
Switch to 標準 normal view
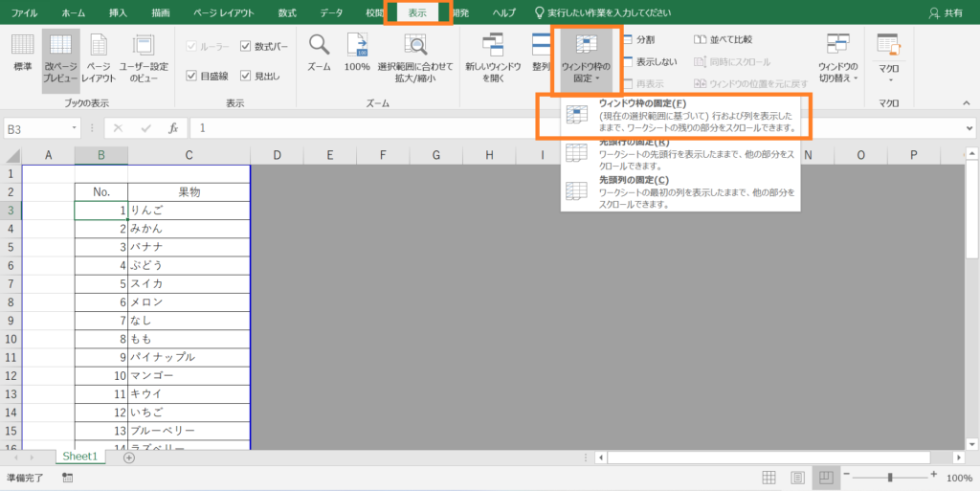(23, 55)
